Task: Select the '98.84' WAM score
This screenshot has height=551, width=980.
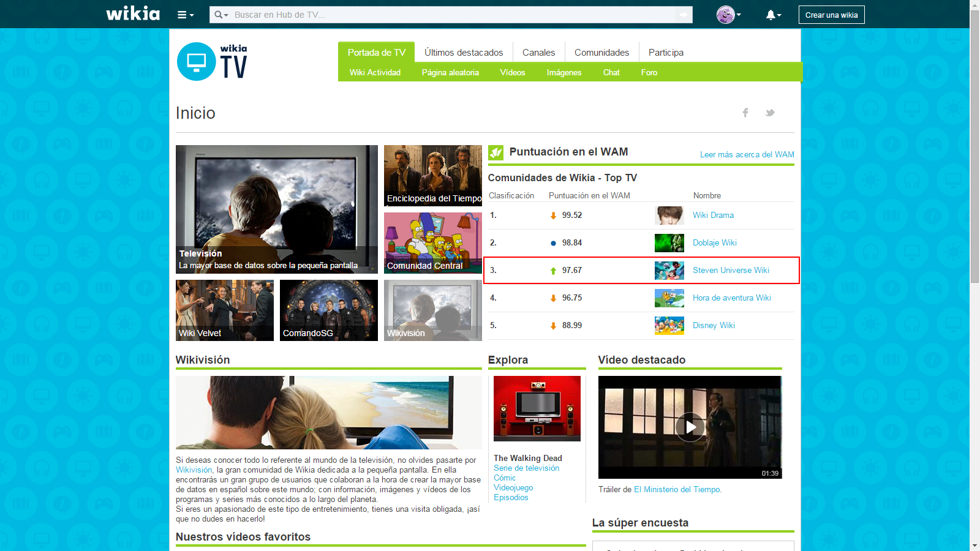Action: point(572,243)
